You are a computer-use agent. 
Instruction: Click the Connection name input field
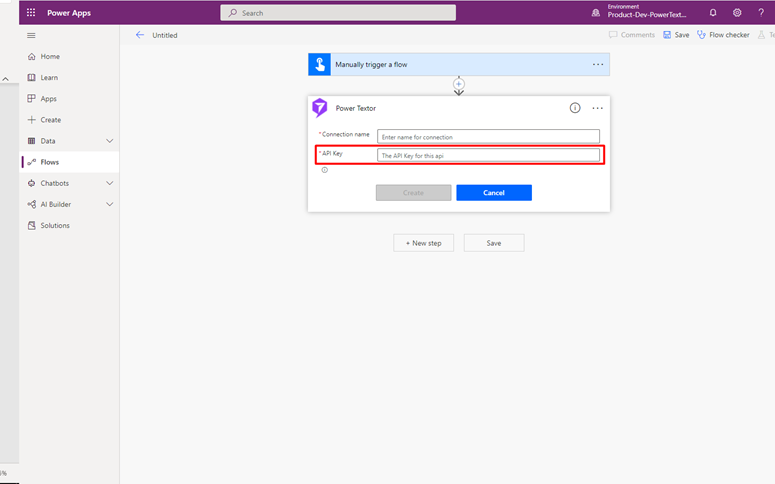[x=488, y=136]
